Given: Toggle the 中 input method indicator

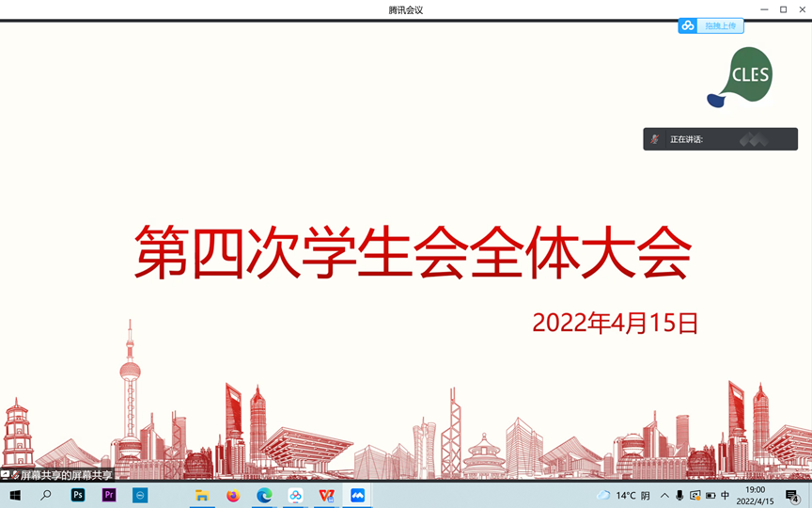Looking at the screenshot, I should point(725,496).
